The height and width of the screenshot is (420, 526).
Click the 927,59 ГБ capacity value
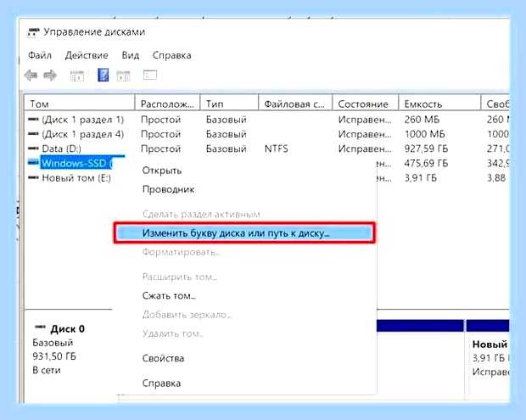point(426,148)
